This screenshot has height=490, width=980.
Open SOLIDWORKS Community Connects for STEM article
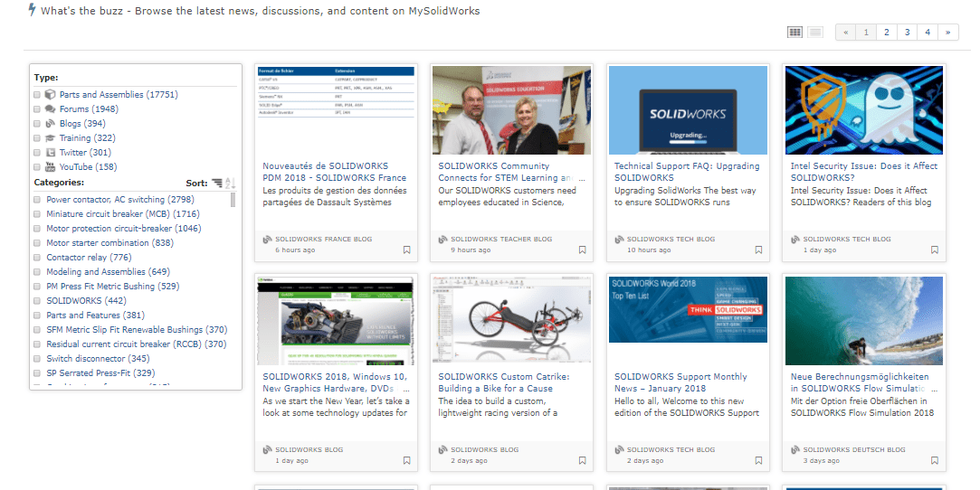[x=511, y=172]
